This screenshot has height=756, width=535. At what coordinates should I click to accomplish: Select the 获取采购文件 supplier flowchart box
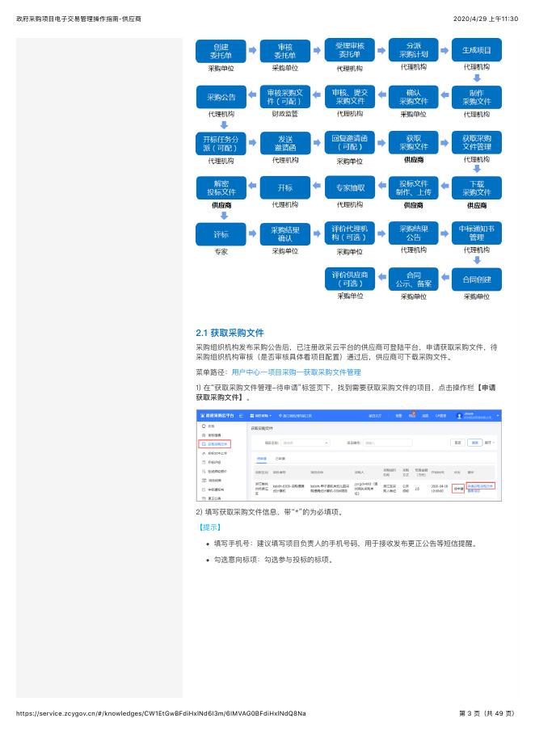coord(414,143)
